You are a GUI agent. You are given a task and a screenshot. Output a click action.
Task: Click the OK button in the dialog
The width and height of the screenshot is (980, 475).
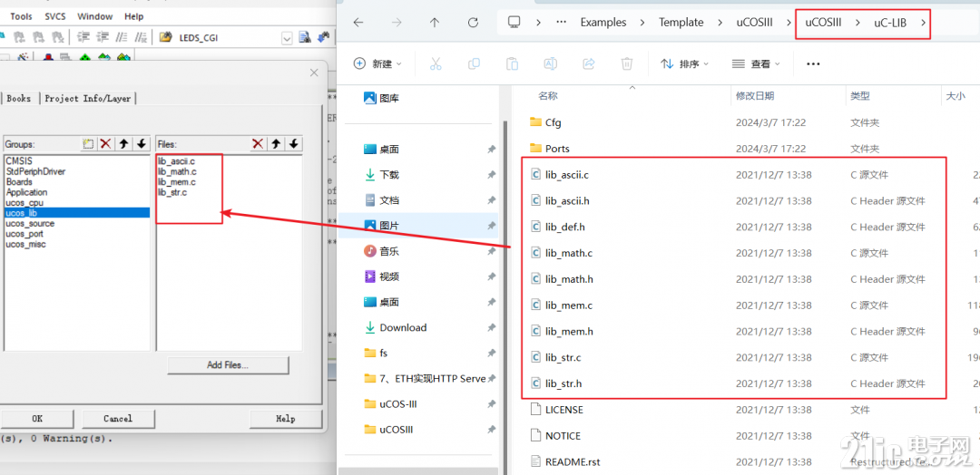click(37, 418)
